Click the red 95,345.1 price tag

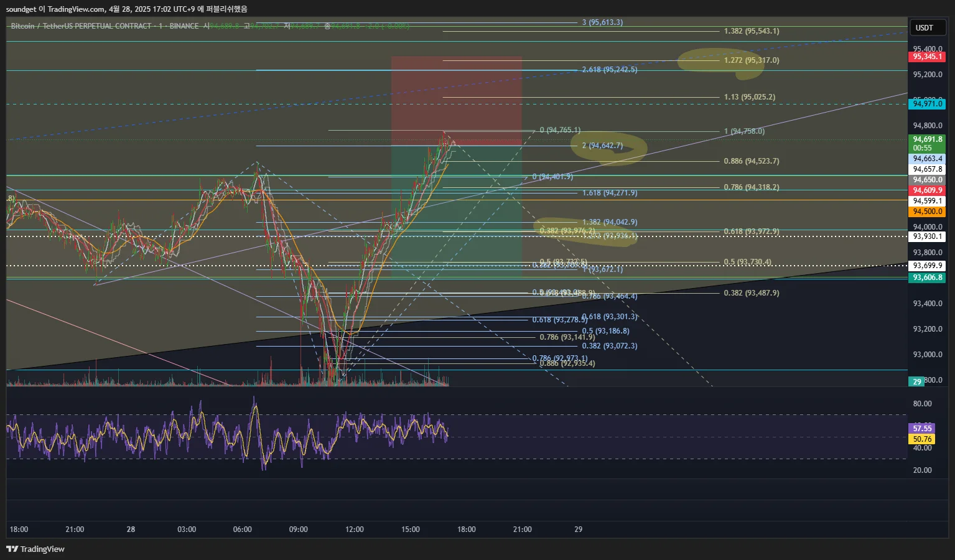point(927,57)
